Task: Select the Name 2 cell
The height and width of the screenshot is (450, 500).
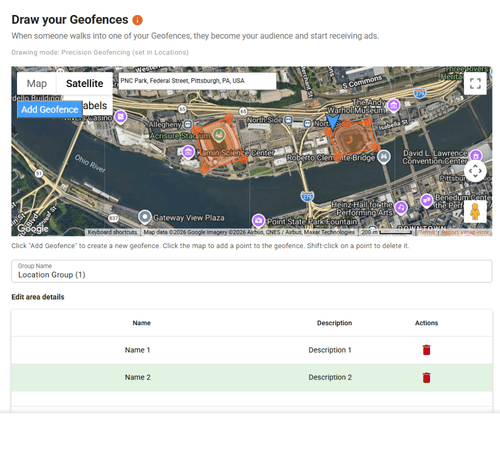Action: 138,377
